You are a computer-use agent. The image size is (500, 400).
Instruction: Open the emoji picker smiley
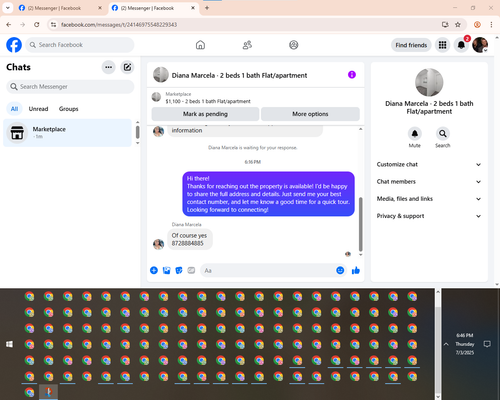click(340, 270)
